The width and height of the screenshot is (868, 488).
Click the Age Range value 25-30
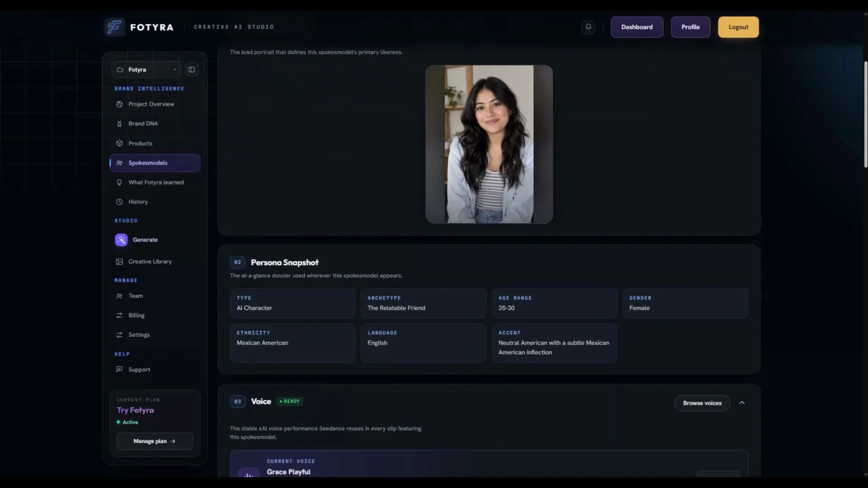point(506,308)
